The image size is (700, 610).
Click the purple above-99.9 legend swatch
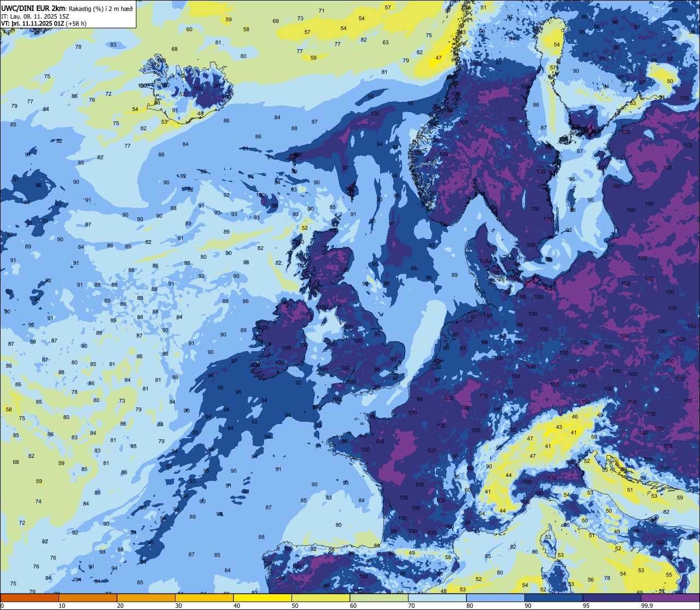[670, 597]
